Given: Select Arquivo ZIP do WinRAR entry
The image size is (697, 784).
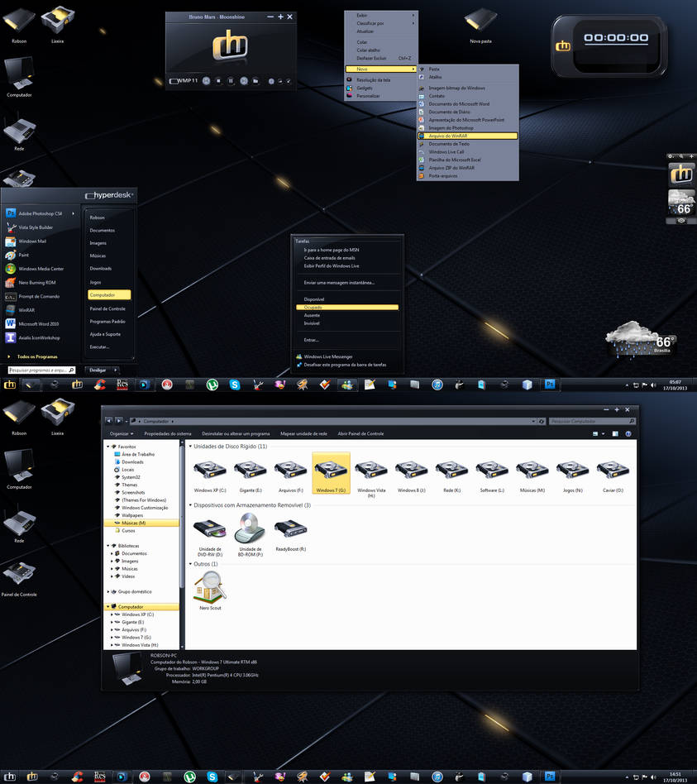Looking at the screenshot, I should click(x=467, y=168).
